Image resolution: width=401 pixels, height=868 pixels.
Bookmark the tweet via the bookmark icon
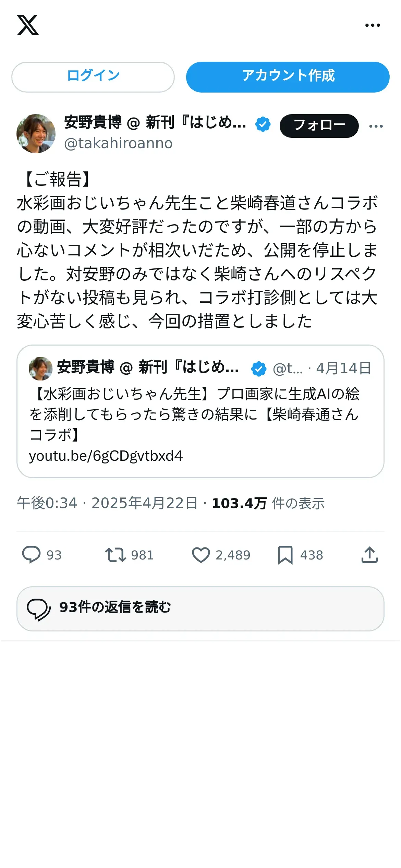(285, 555)
